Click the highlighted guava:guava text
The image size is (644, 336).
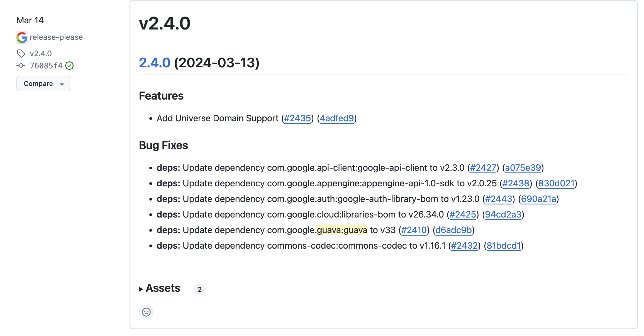342,230
